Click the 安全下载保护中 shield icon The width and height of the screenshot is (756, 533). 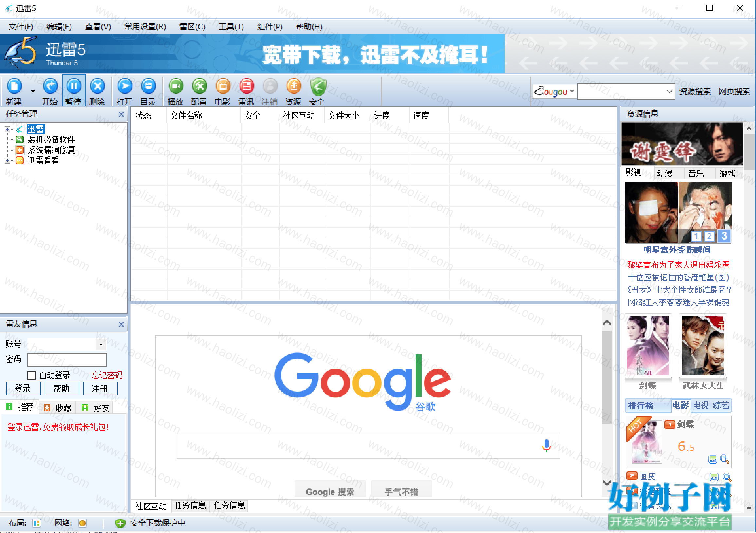(120, 524)
